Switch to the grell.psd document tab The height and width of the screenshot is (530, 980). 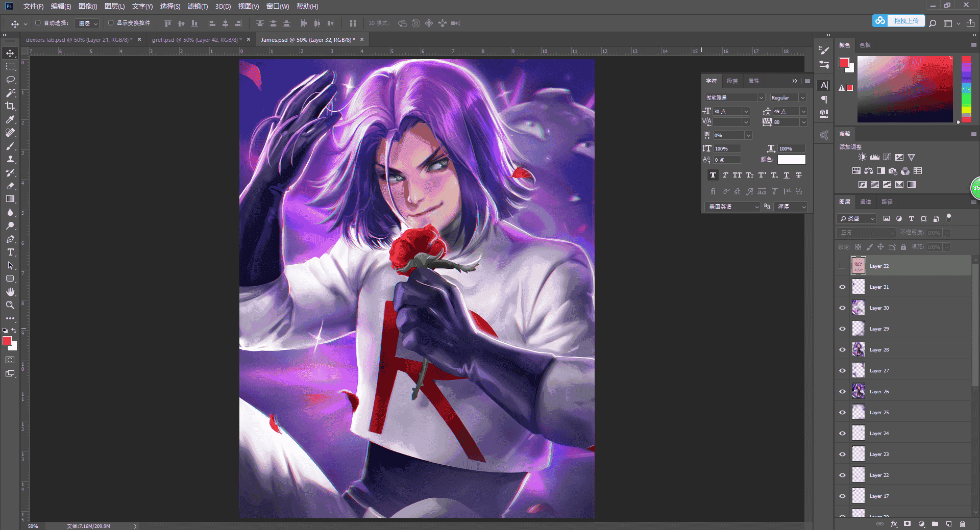coord(196,40)
